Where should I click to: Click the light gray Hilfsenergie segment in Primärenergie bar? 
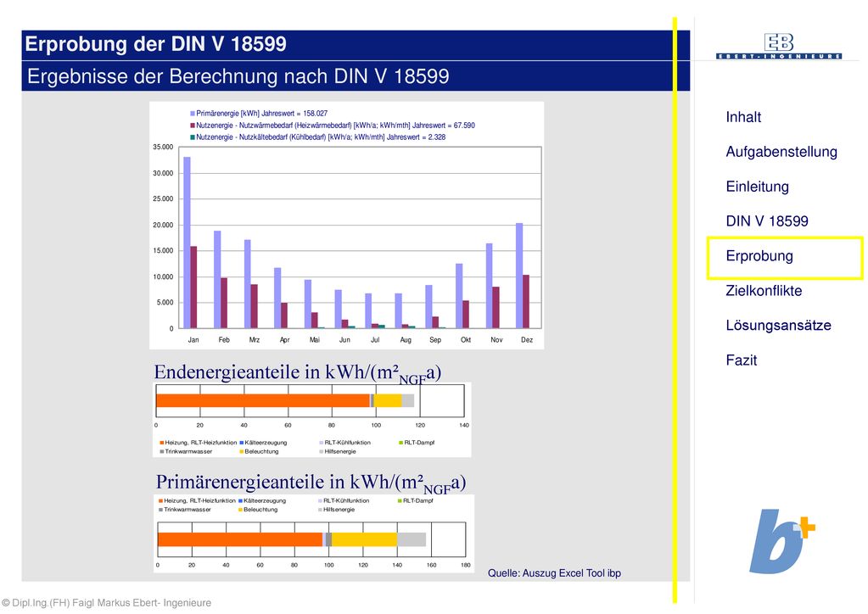412,539
